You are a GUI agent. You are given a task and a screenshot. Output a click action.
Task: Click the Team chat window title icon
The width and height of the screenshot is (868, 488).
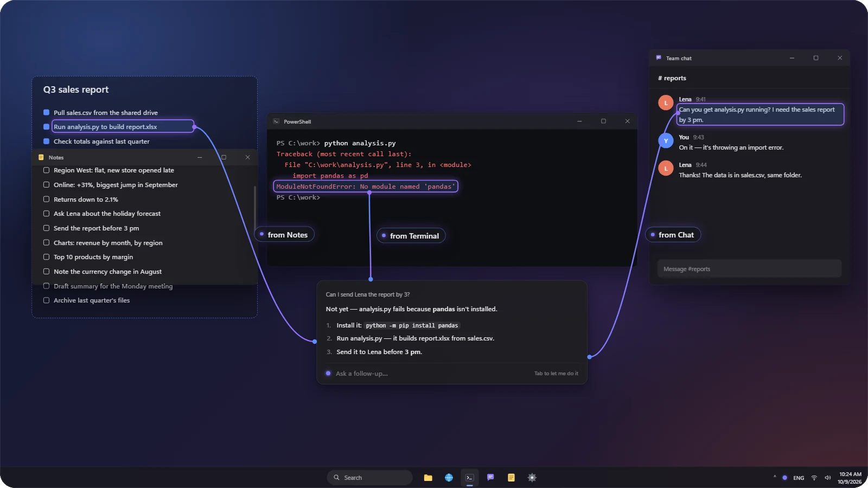tap(659, 58)
